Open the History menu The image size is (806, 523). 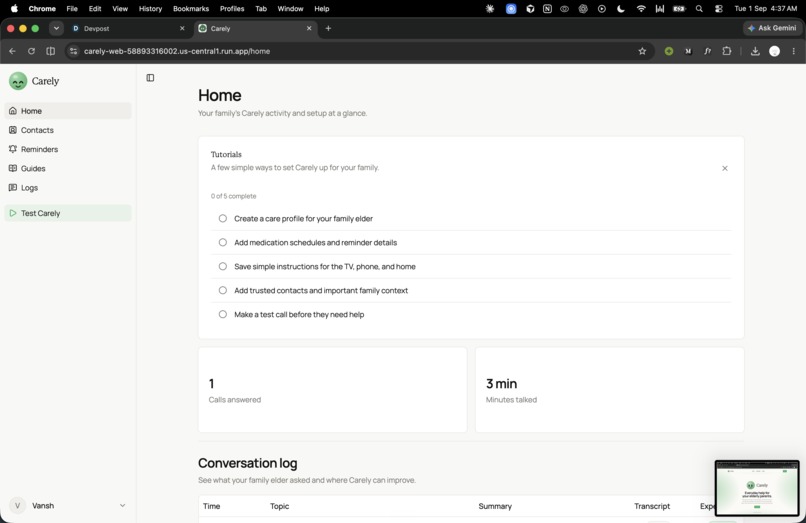150,8
